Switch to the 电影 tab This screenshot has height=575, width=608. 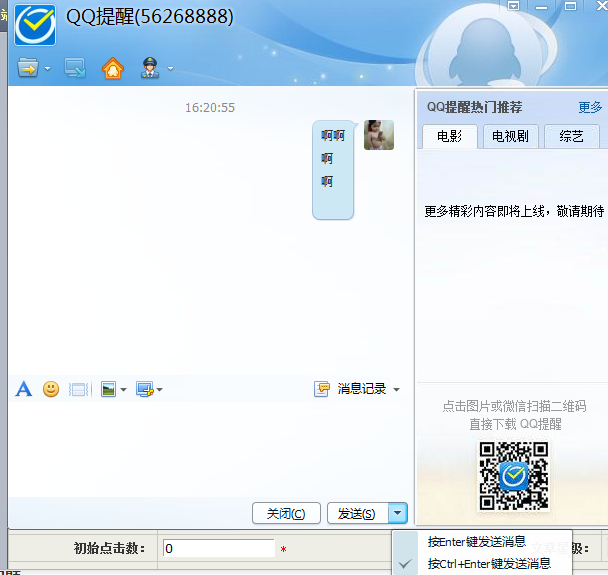(450, 136)
